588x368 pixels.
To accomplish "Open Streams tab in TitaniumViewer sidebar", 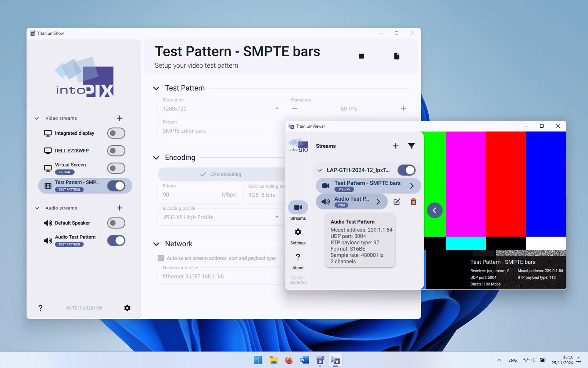I will 298,211.
